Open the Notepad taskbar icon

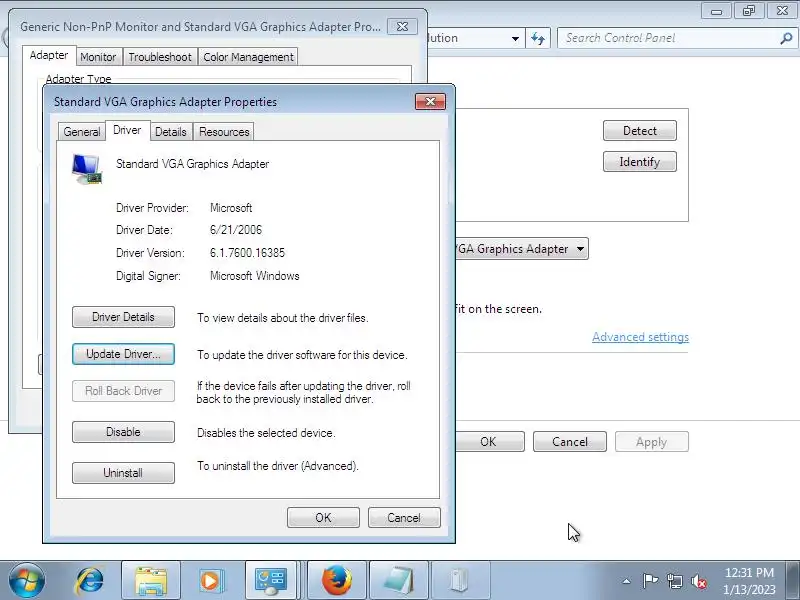pos(398,581)
